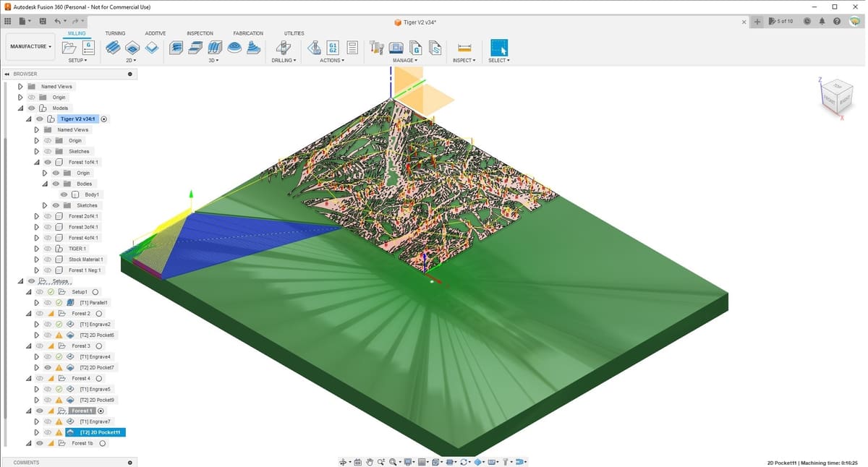The image size is (868, 467).
Task: Select the [T2] 2D Pocket11 operation
Action: tap(97, 432)
